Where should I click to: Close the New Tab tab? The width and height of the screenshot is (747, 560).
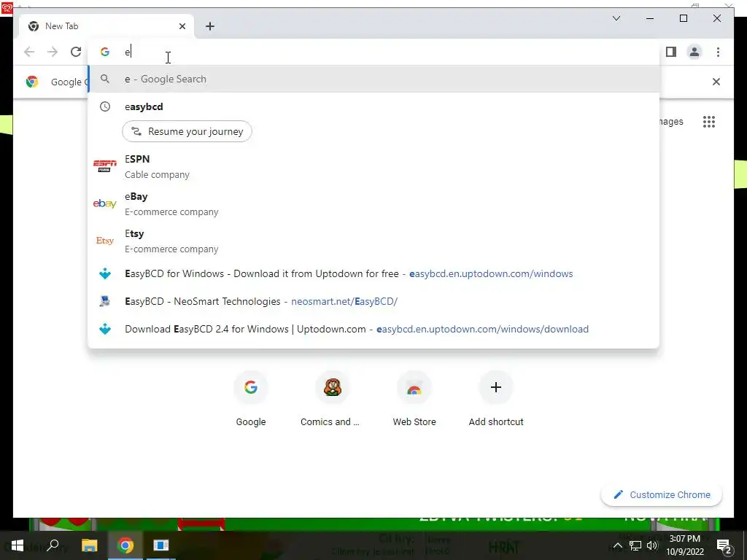click(x=182, y=26)
